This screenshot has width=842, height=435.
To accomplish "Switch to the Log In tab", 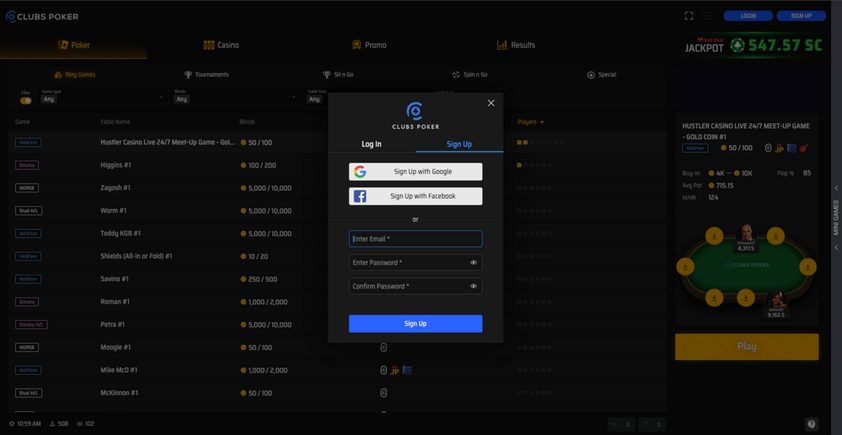I will coord(372,144).
